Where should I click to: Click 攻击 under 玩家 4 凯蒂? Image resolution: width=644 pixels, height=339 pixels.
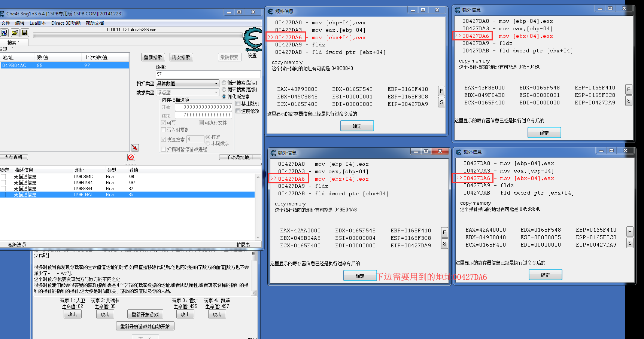[x=217, y=314]
